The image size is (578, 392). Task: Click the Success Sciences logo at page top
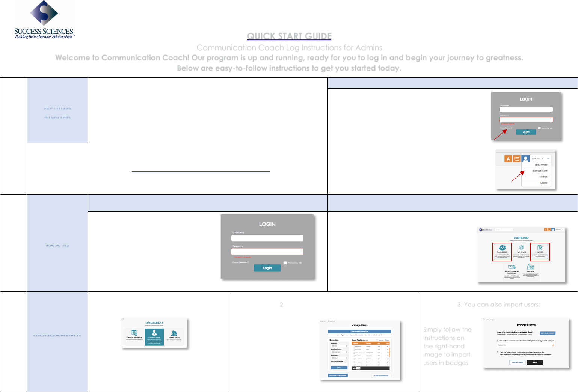(x=44, y=20)
